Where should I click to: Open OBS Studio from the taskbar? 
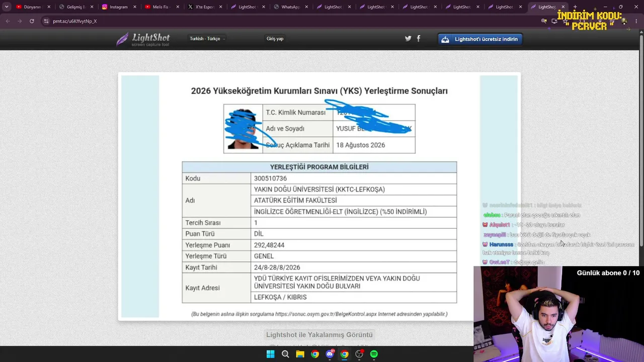(x=359, y=354)
